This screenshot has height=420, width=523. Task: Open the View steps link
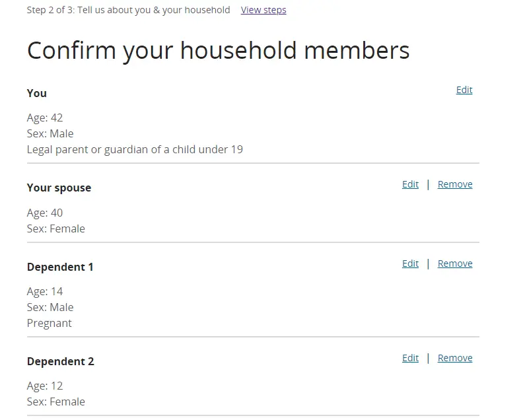point(263,10)
